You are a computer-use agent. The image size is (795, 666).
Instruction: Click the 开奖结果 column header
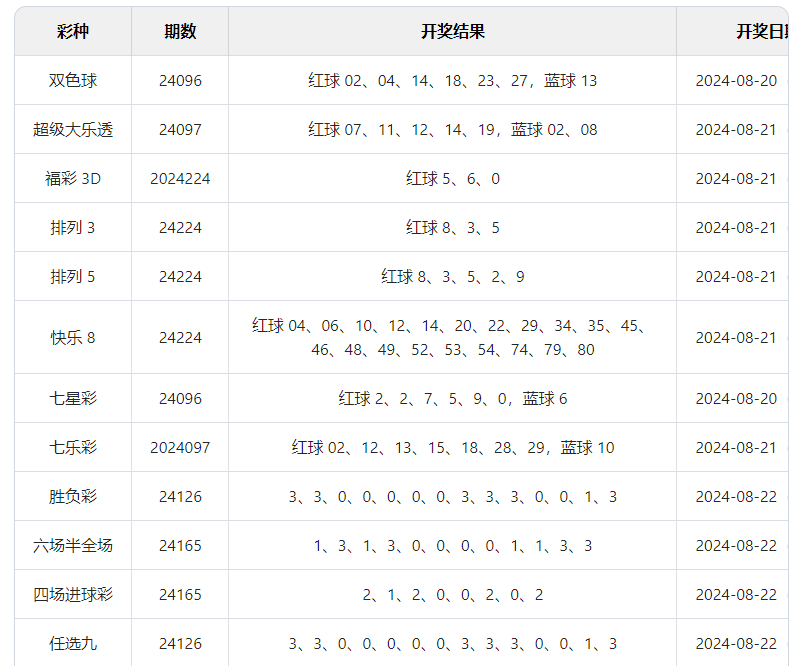pyautogui.click(x=452, y=32)
